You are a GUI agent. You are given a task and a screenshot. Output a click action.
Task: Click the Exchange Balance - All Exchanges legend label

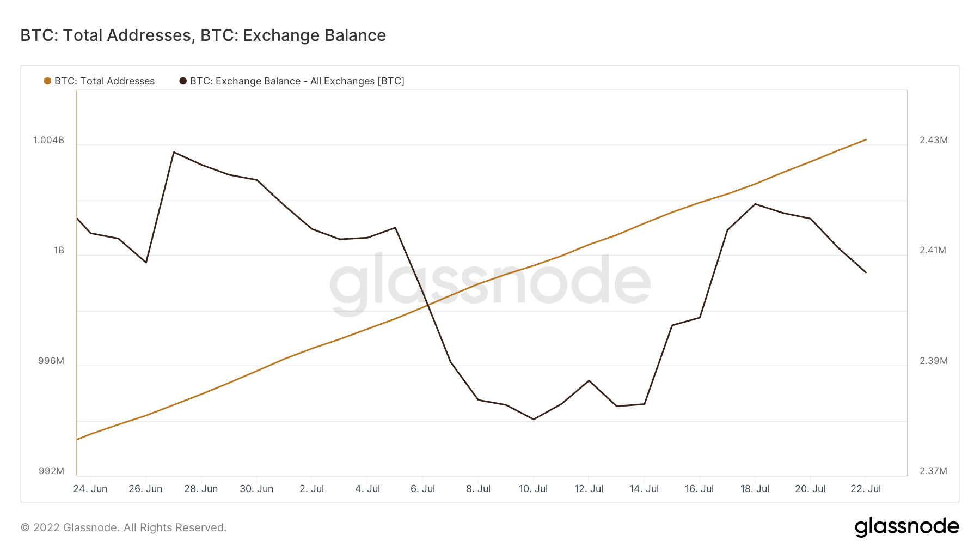click(297, 81)
